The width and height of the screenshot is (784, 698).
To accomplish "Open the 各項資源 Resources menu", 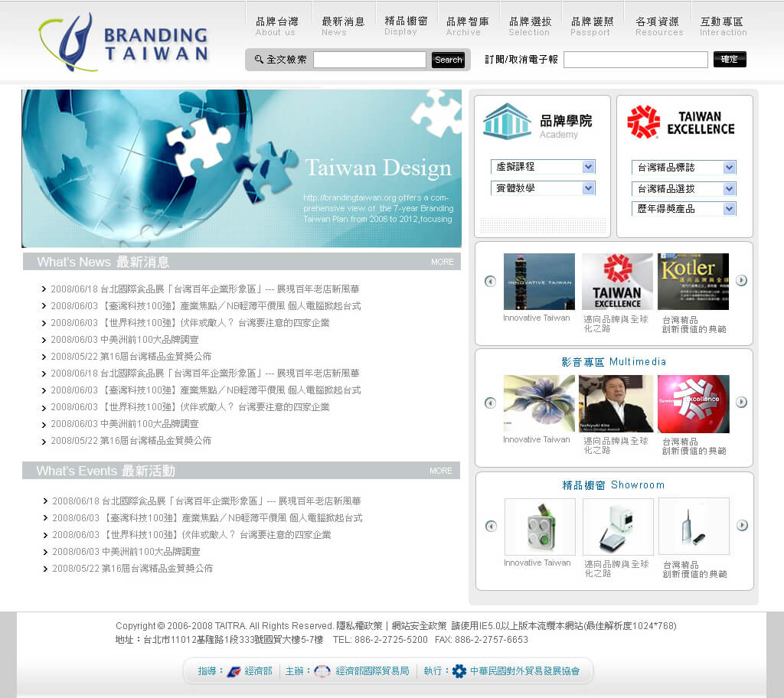I will pos(658,26).
